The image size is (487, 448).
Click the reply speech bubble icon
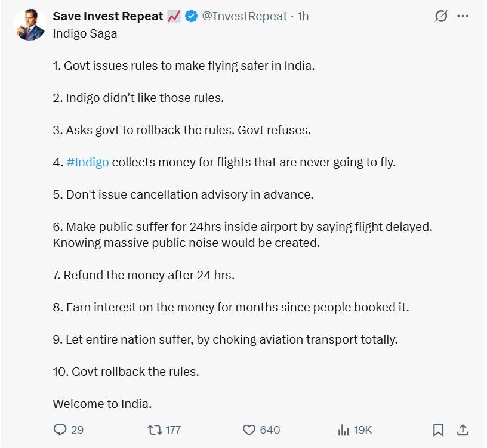pos(60,430)
